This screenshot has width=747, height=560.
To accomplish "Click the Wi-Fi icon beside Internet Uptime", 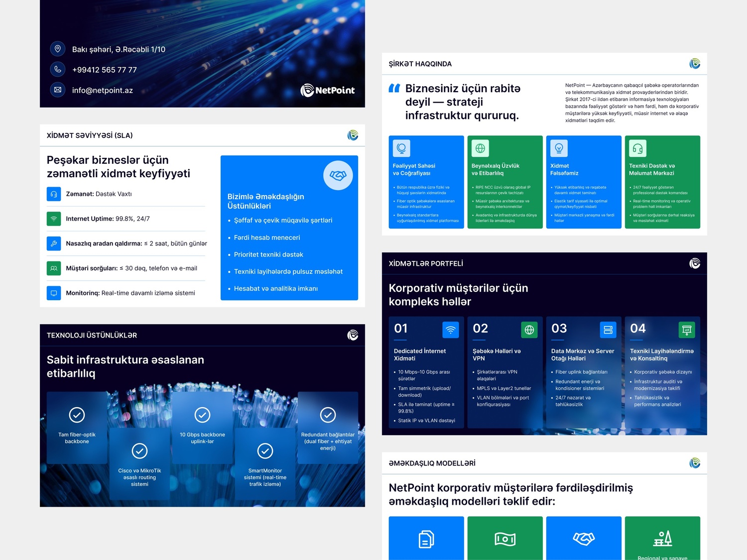I will click(x=54, y=219).
